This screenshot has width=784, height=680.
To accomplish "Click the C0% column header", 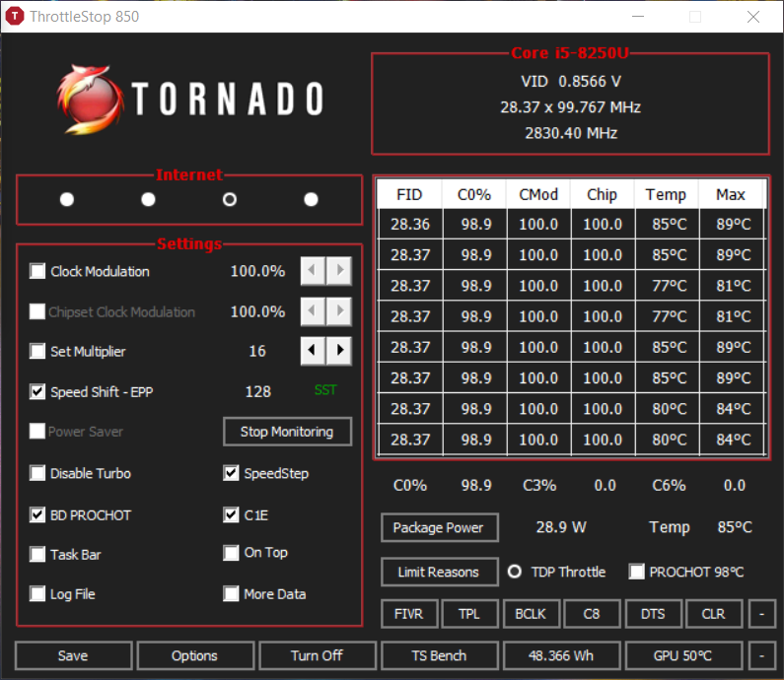I will [x=474, y=194].
